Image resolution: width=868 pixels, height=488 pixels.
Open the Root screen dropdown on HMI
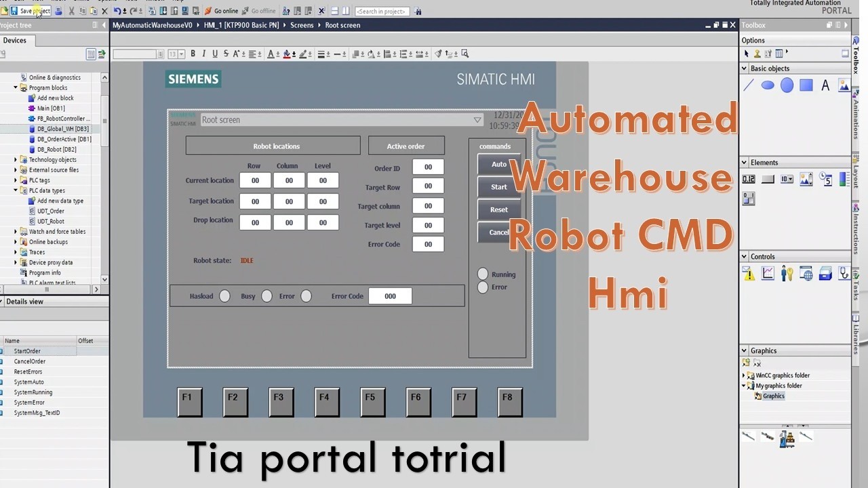[x=477, y=120]
